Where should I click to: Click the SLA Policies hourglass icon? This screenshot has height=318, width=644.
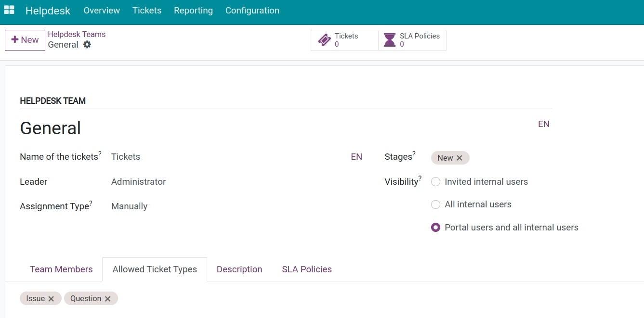click(390, 40)
